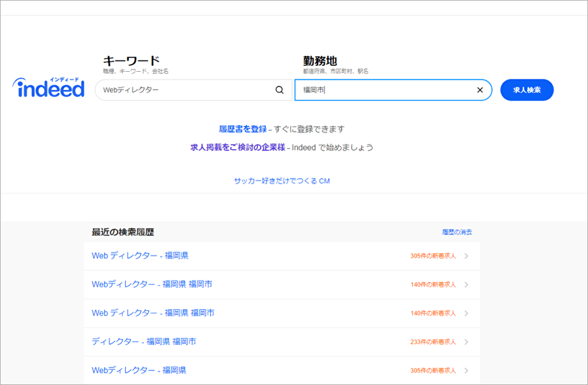Click 140件の新着求人 in Webディレクター - 福岡県 福岡市 row
This screenshot has width=588, height=385.
point(433,284)
